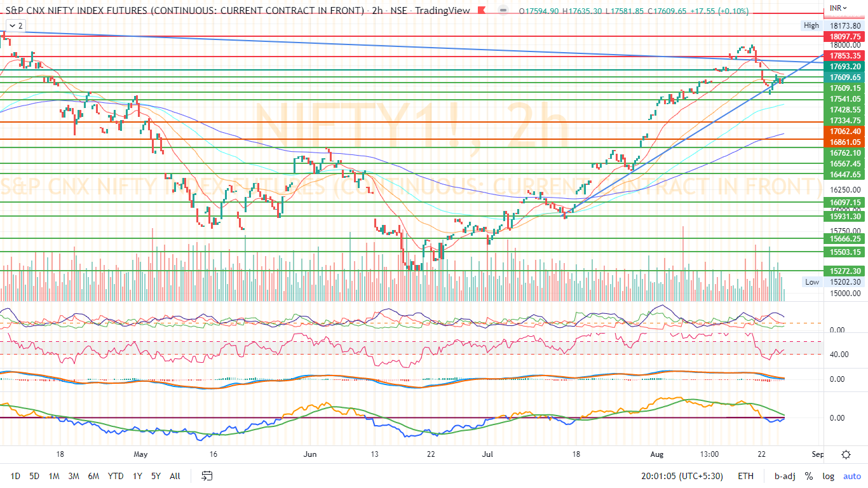This screenshot has height=488, width=868.
Task: Switch to 3M date range
Action: (x=74, y=475)
